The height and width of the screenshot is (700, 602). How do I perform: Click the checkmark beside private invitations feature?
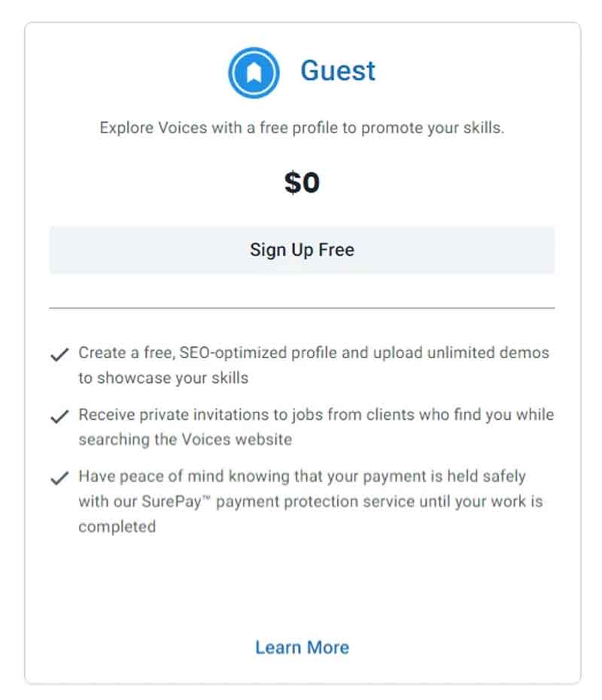[59, 416]
